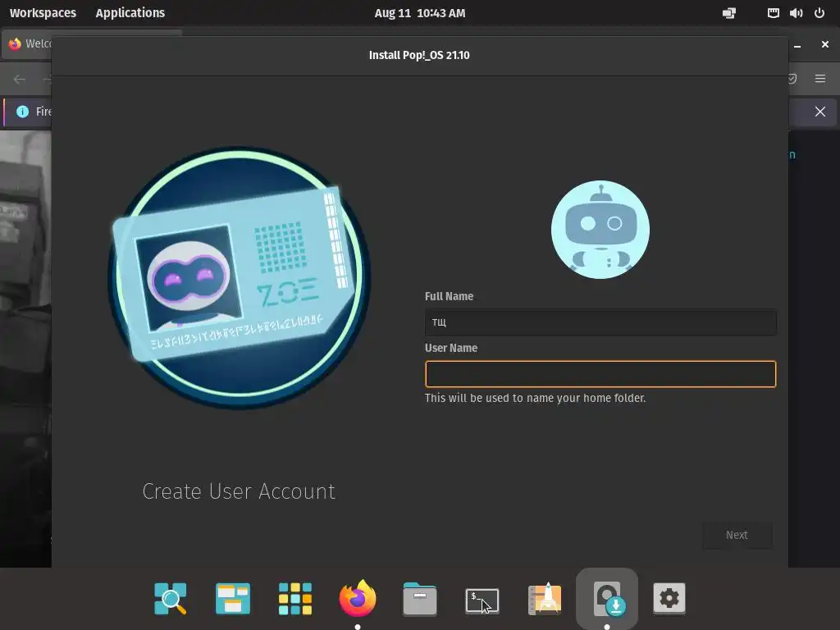
Task: Focus the User Name input field
Action: (x=600, y=374)
